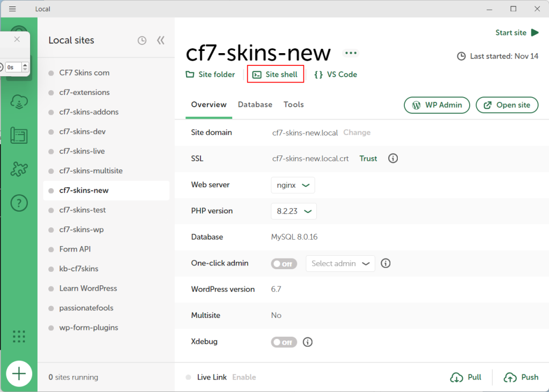Click the green add new site button
This screenshot has width=549, height=392.
19,373
